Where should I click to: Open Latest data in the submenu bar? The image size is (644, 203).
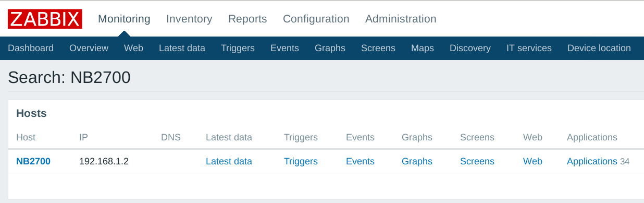tap(182, 48)
